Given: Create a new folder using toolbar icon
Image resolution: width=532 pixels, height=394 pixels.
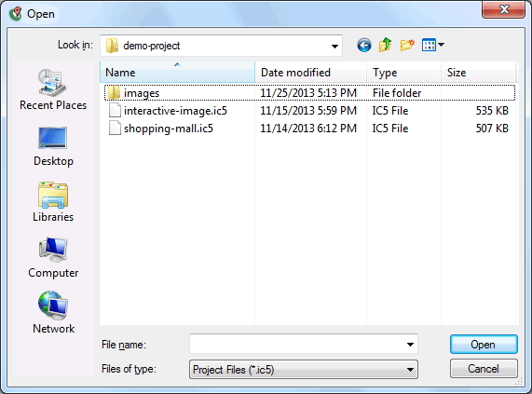Looking at the screenshot, I should pyautogui.click(x=407, y=45).
